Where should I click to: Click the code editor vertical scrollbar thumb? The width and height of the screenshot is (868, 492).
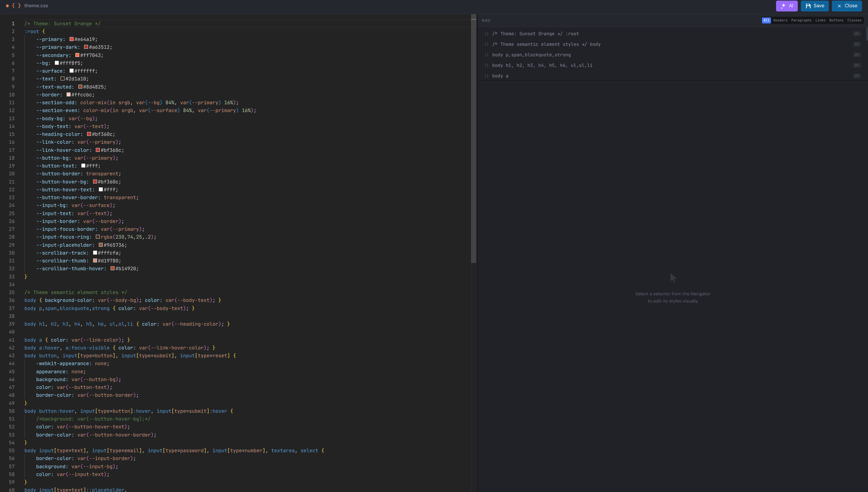click(473, 139)
